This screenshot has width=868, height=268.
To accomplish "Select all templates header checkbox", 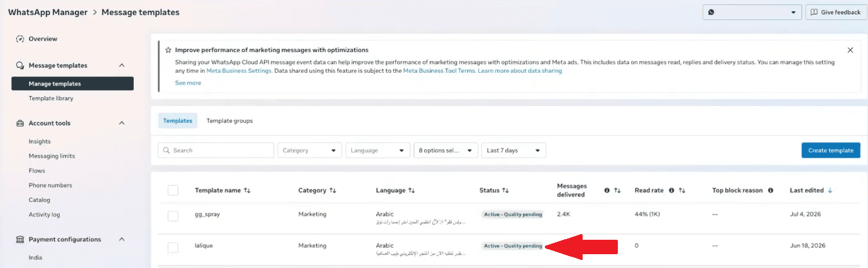I will click(173, 190).
